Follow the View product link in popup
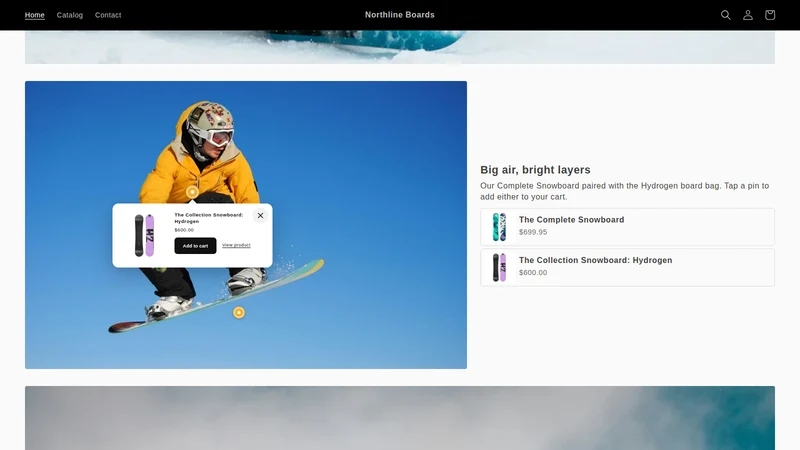Viewport: 800px width, 450px height. pos(236,245)
